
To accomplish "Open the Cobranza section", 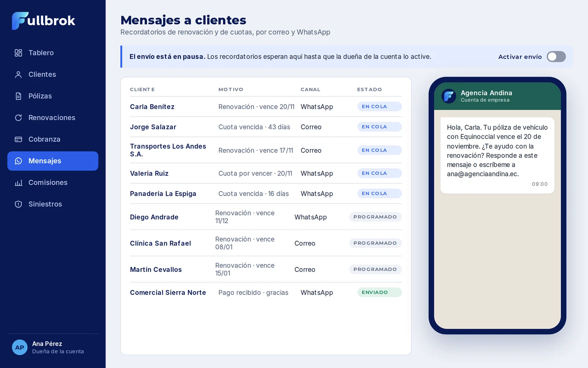I will point(53,139).
